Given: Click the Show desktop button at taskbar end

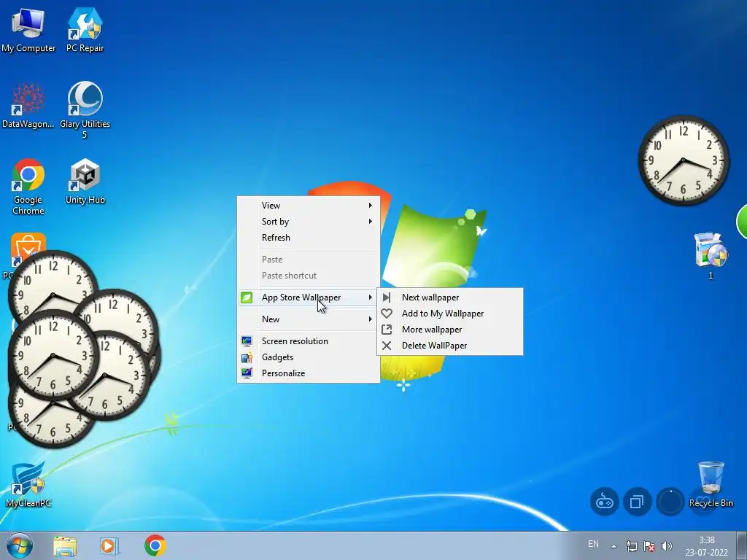Looking at the screenshot, I should [x=742, y=546].
